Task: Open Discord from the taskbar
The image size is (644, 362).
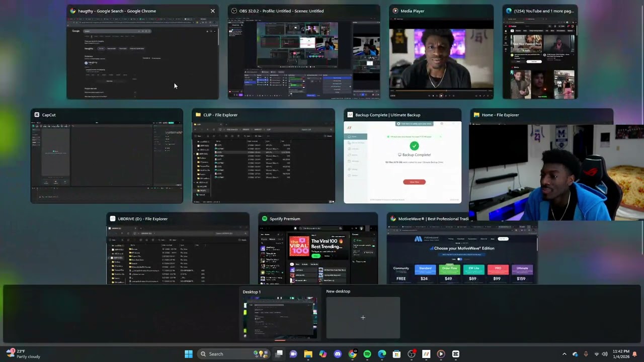Action: tap(338, 354)
